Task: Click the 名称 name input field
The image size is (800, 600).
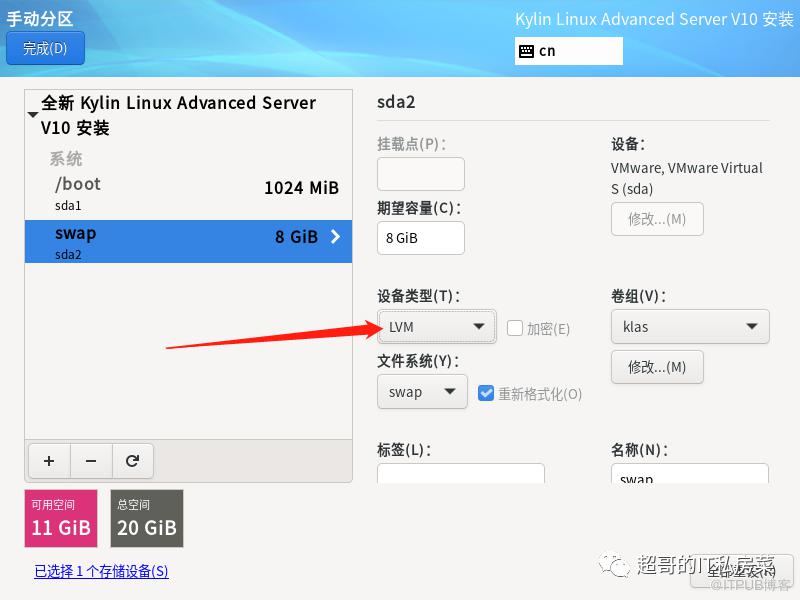Action: pos(689,475)
